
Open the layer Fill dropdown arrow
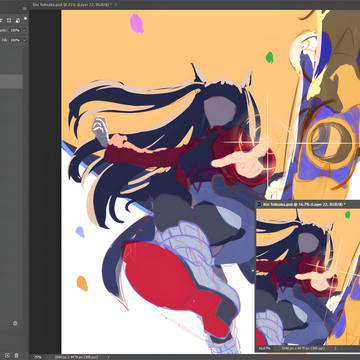[24, 40]
